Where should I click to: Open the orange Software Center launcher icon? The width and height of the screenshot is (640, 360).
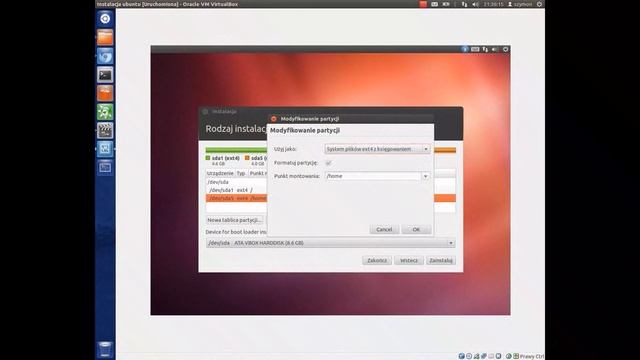pyautogui.click(x=105, y=93)
